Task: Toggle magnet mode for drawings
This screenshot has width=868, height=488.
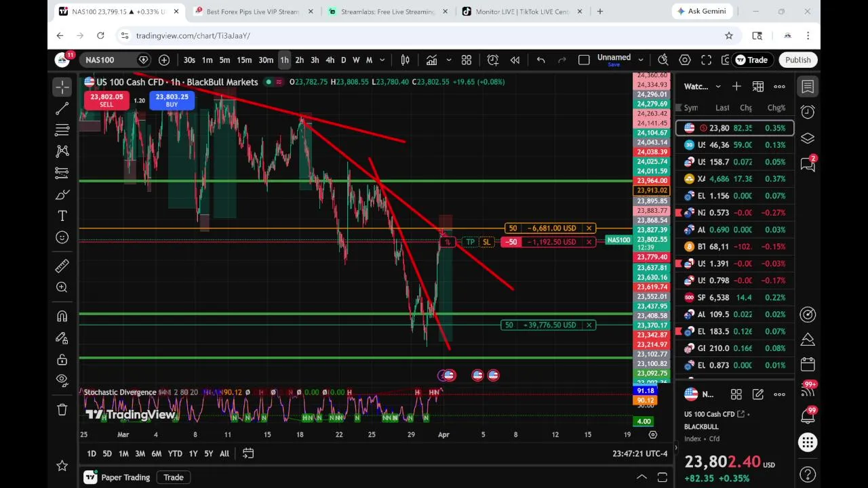Action: (62, 316)
